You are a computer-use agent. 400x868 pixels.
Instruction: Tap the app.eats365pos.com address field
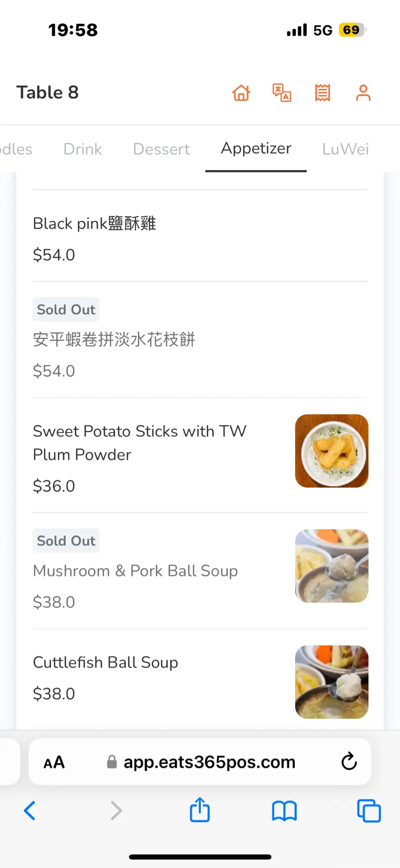(209, 762)
